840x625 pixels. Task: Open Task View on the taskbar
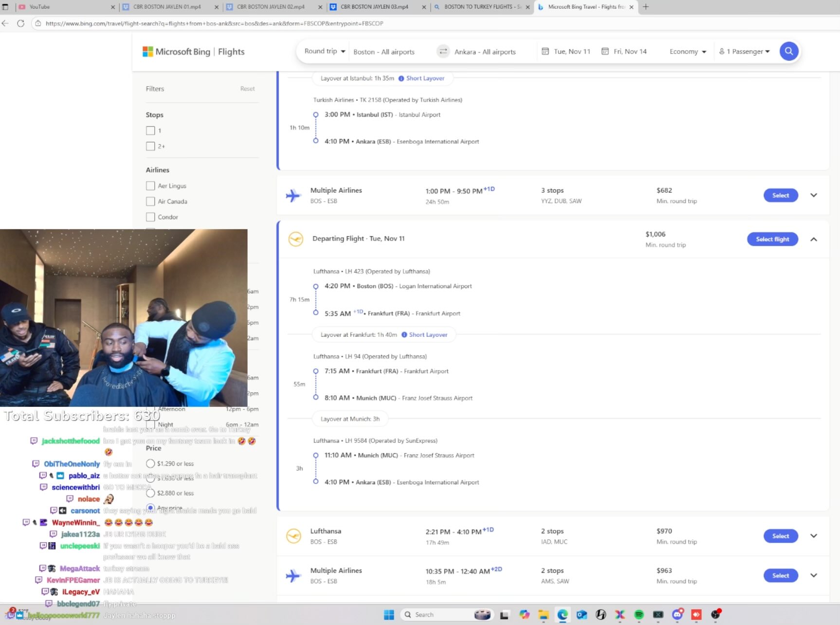505,615
